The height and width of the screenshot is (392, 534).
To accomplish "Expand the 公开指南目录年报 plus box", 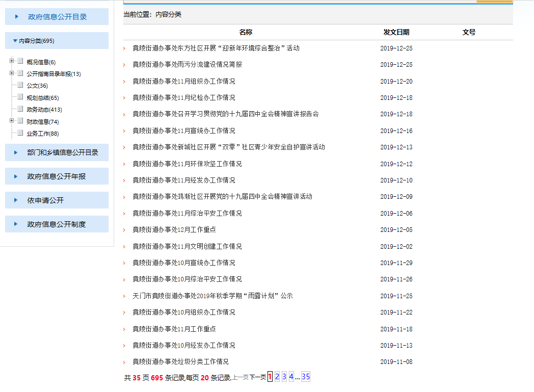I will pyautogui.click(x=12, y=73).
